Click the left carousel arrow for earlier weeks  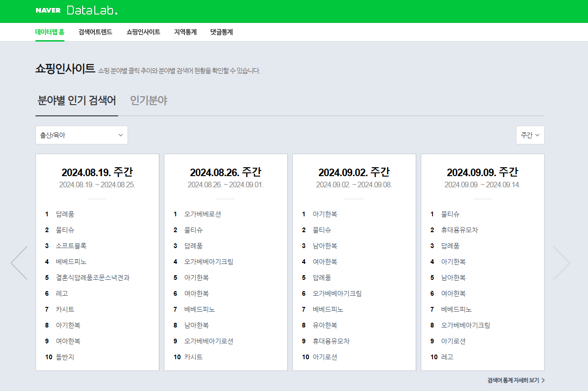click(x=18, y=263)
